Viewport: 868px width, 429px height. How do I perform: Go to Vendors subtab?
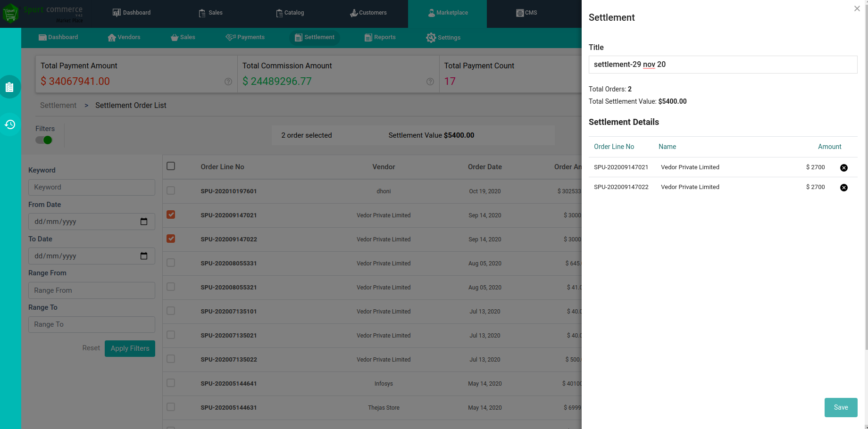pyautogui.click(x=124, y=37)
